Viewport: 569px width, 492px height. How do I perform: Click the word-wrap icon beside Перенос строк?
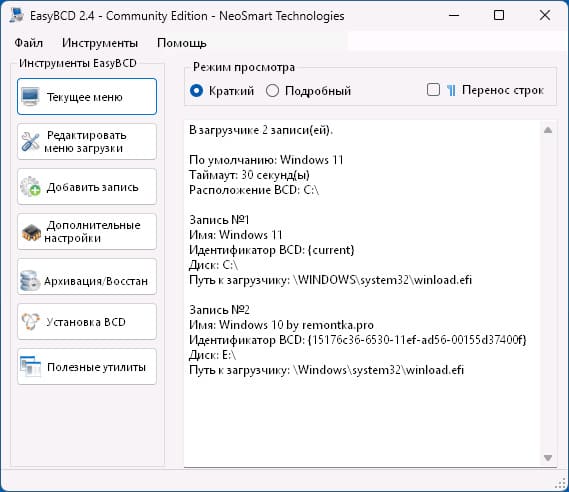click(x=451, y=90)
